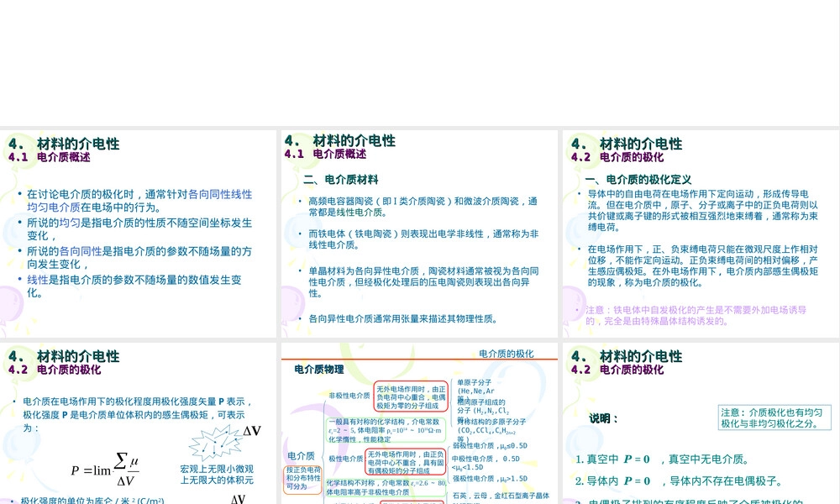Click the line 1. 真空中 P = 0
The width and height of the screenshot is (840, 504).
pos(662,459)
